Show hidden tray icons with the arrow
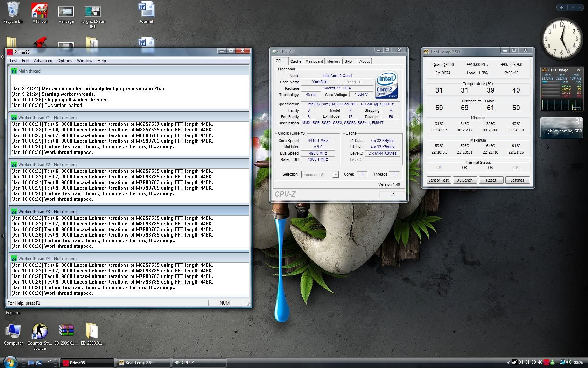Viewport: 588px width, 368px height. pos(508,363)
